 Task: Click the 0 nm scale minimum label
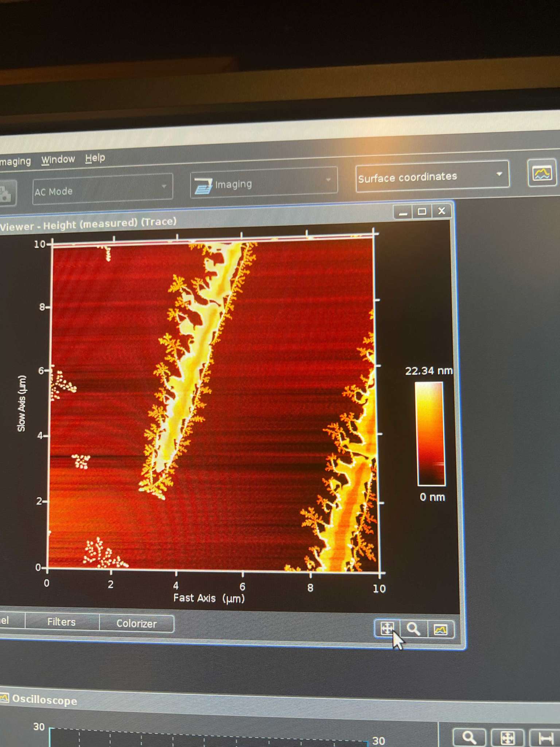tap(432, 497)
